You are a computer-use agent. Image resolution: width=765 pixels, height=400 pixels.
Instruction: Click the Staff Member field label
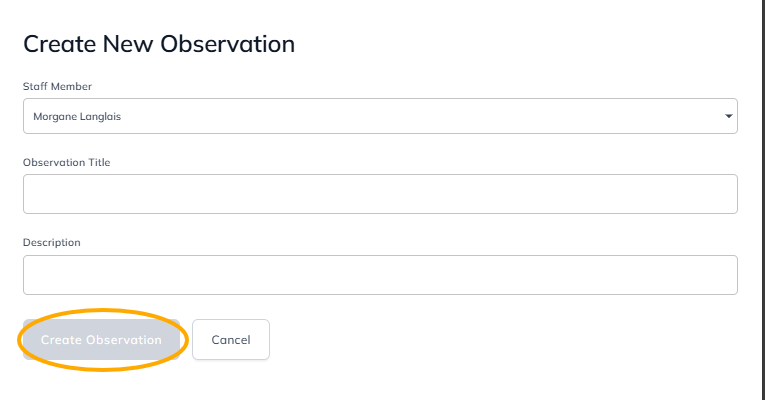57,87
